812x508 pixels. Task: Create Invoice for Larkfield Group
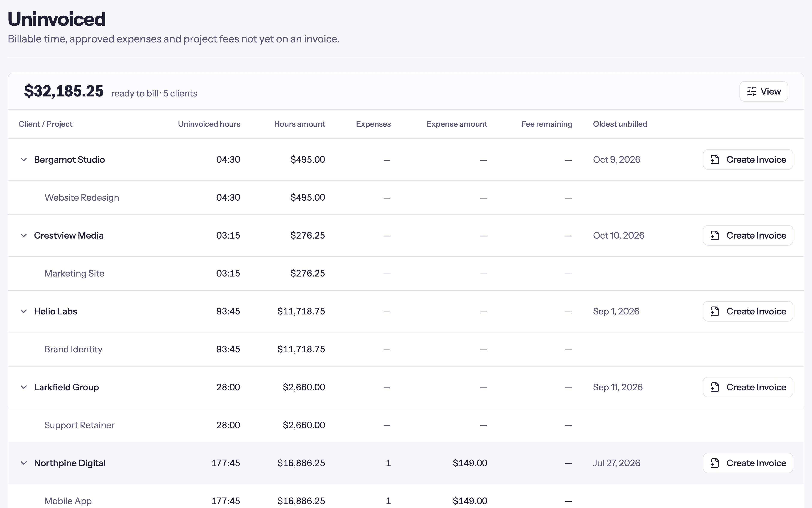748,387
